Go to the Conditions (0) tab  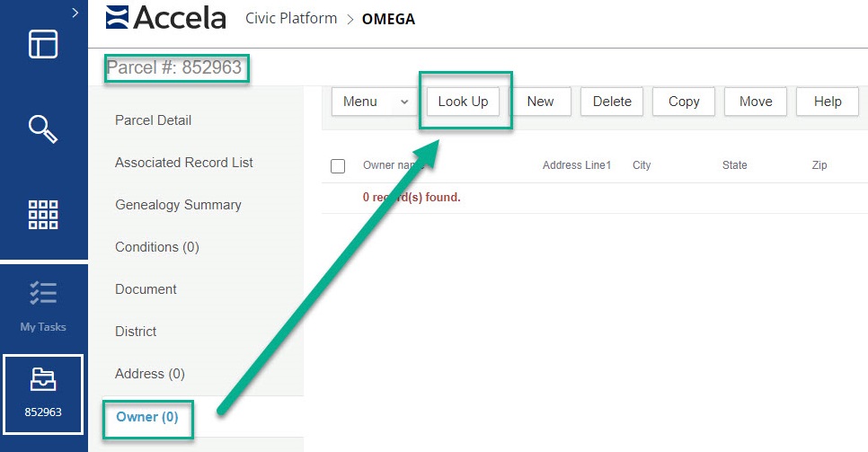click(x=157, y=247)
